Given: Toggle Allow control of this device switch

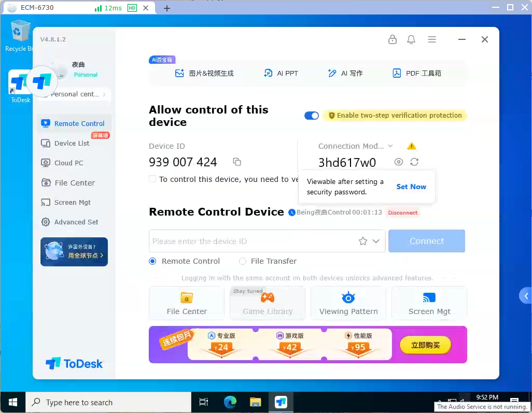Looking at the screenshot, I should tap(312, 116).
